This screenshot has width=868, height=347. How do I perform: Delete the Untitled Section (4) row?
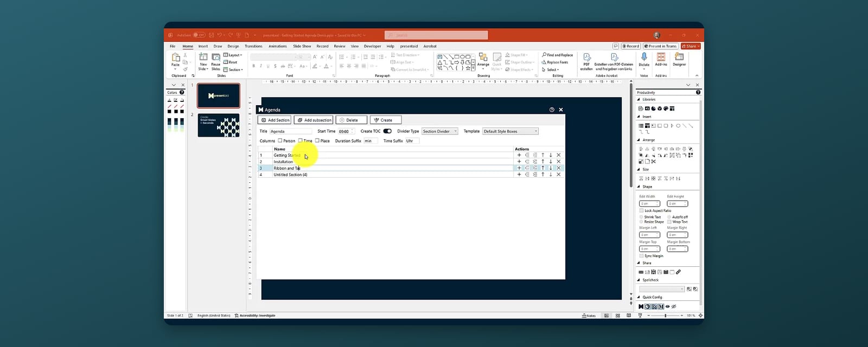click(x=559, y=175)
